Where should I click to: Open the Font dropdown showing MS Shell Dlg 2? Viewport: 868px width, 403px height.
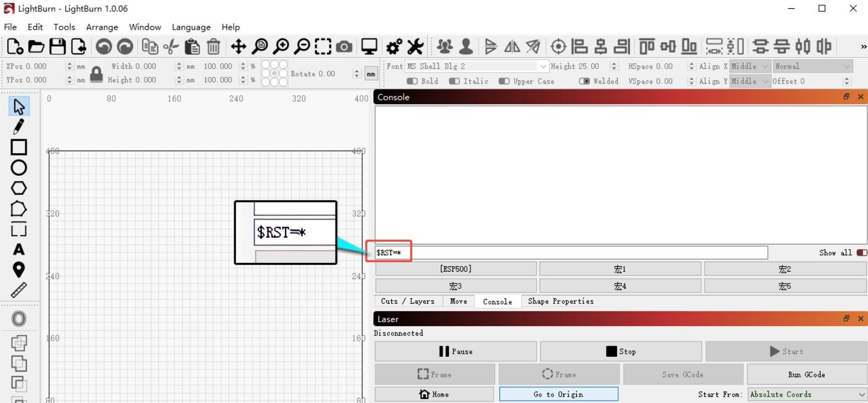point(477,66)
